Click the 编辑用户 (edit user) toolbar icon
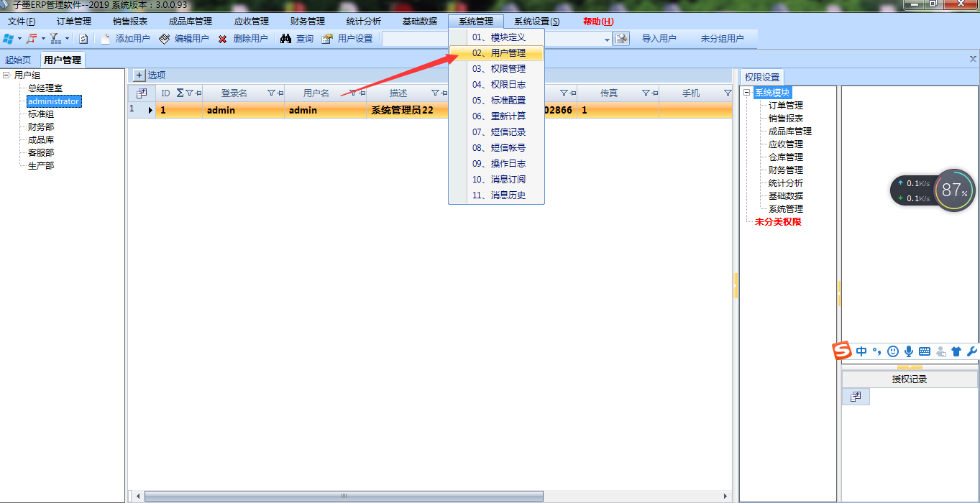Viewport: 980px width, 503px height. 165,39
